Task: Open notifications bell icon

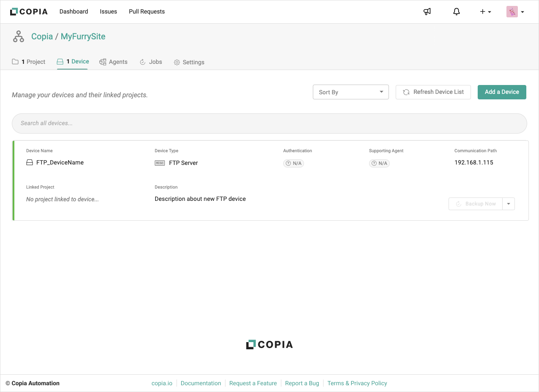Action: tap(456, 12)
